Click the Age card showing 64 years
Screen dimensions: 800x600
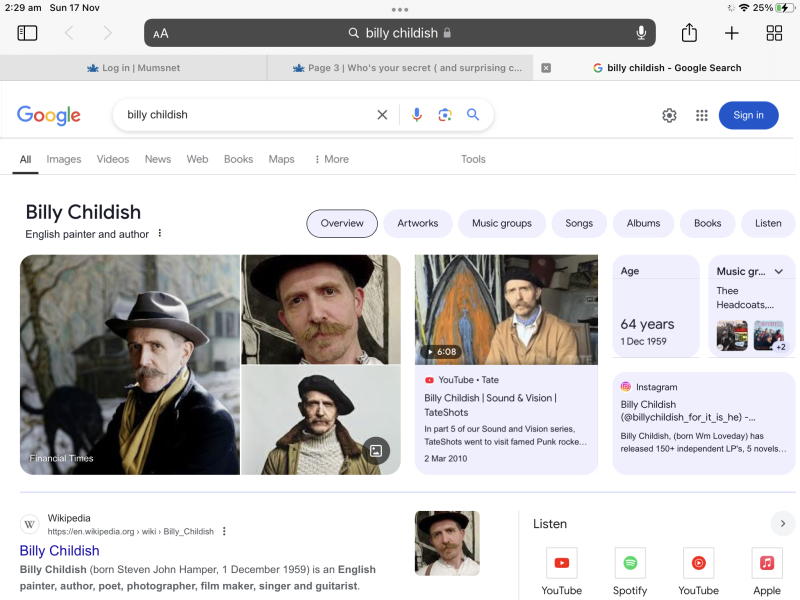pyautogui.click(x=656, y=306)
